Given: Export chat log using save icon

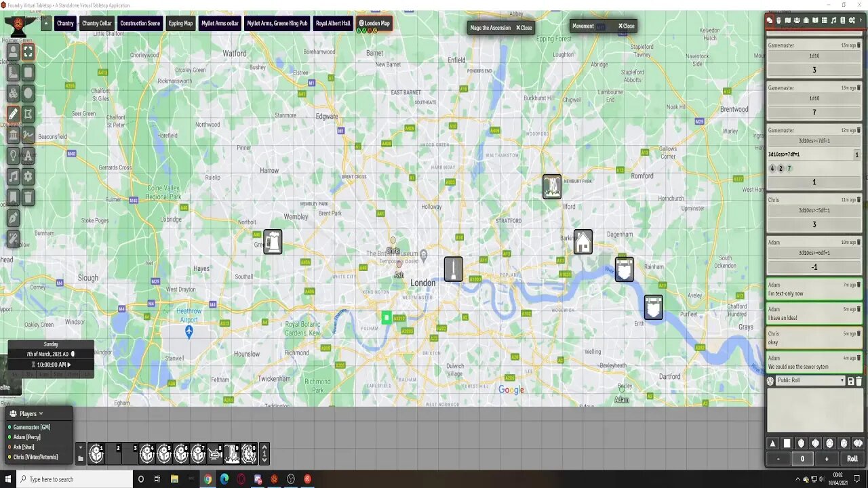Looking at the screenshot, I should [851, 381].
